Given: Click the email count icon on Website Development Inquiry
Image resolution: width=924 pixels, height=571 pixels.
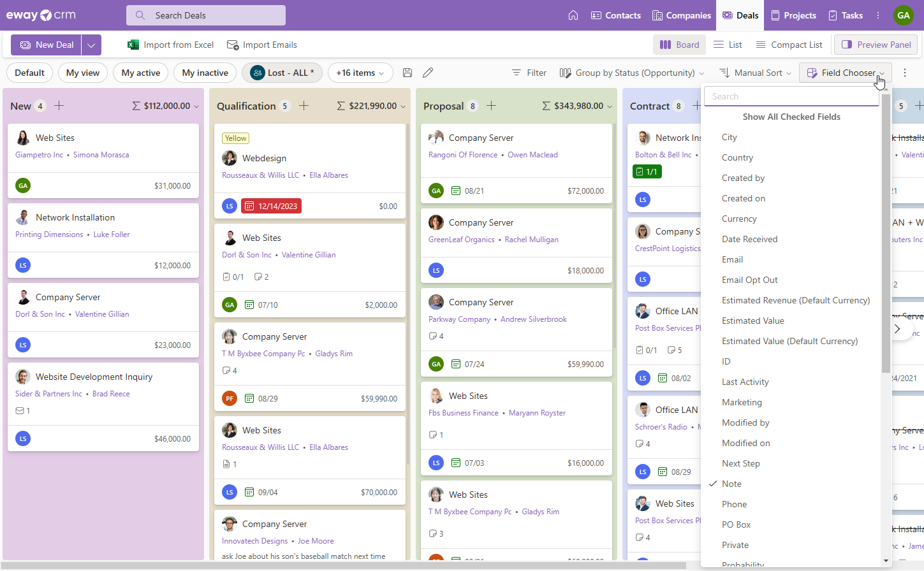Looking at the screenshot, I should point(19,411).
